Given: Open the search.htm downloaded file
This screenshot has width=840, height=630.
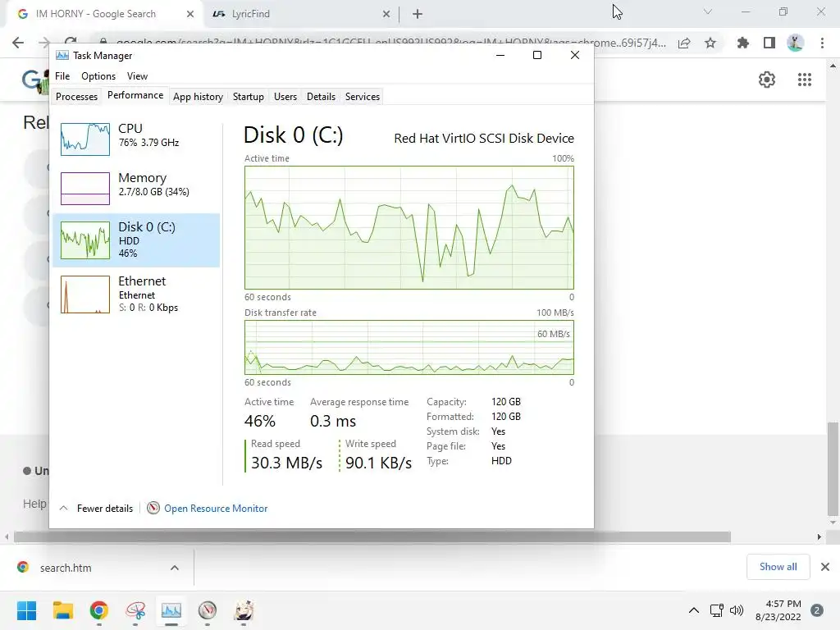Looking at the screenshot, I should tap(64, 568).
